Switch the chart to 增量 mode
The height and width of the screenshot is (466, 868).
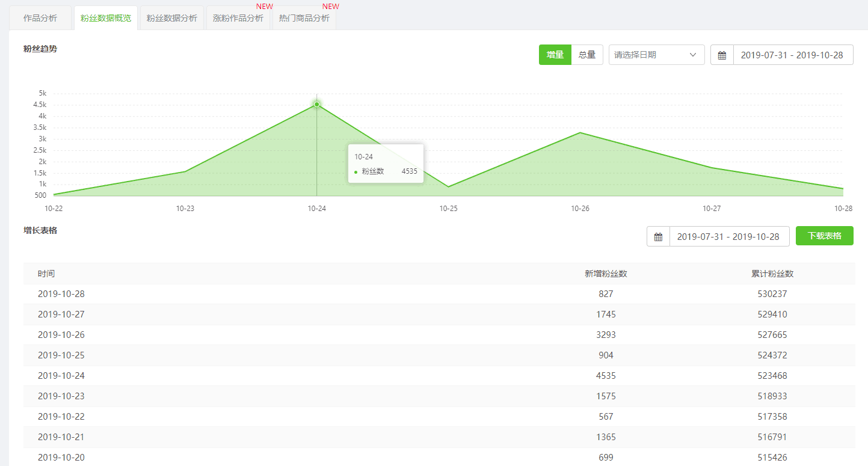(555, 55)
